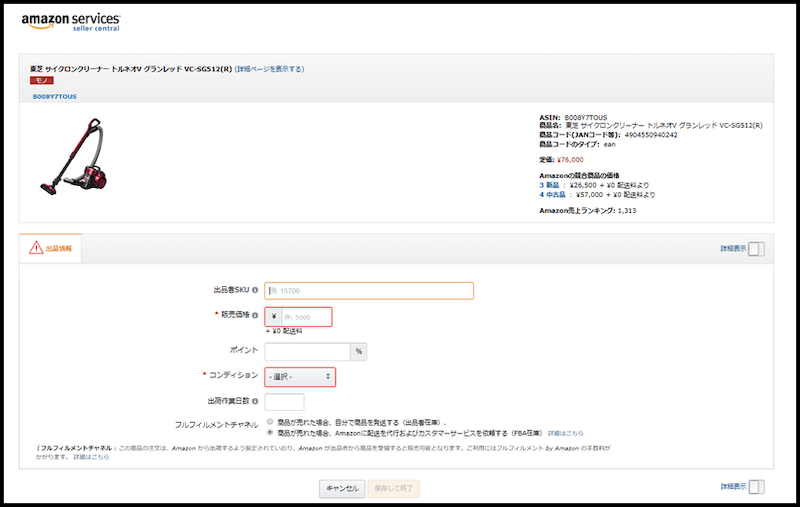Viewport: 800px width, 507px height.
Task: Toggle the bottom 詳細表示 switch
Action: (x=756, y=487)
